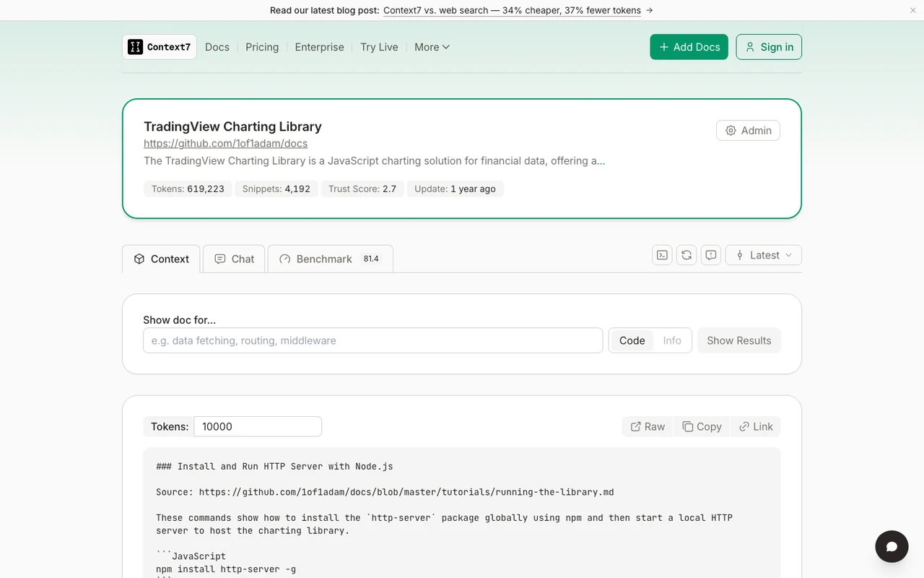The image size is (924, 578).
Task: Switch to the Chat tab
Action: pyautogui.click(x=234, y=259)
